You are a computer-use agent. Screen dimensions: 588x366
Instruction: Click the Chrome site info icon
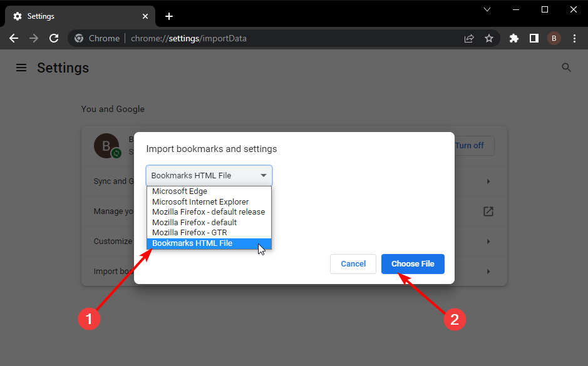79,38
